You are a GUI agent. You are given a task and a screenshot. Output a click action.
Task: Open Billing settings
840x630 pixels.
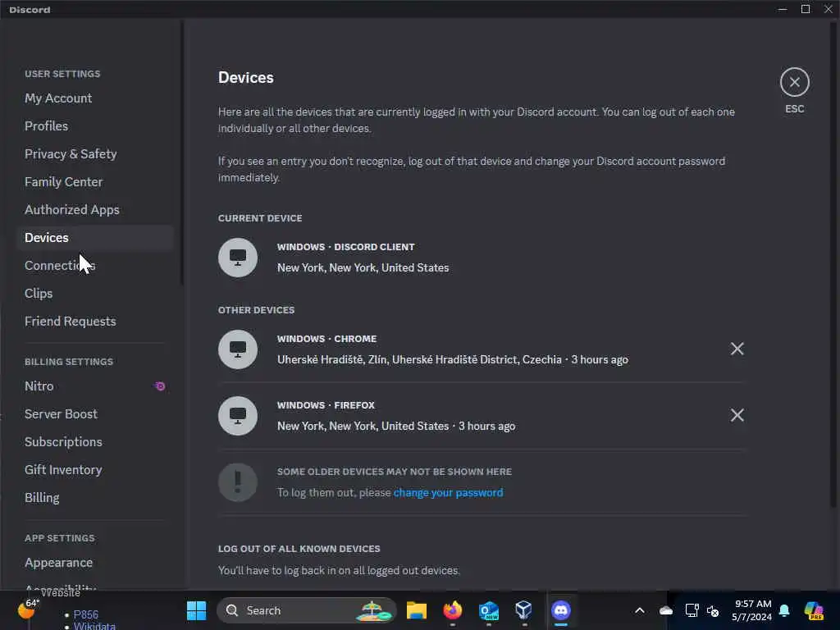click(95, 497)
